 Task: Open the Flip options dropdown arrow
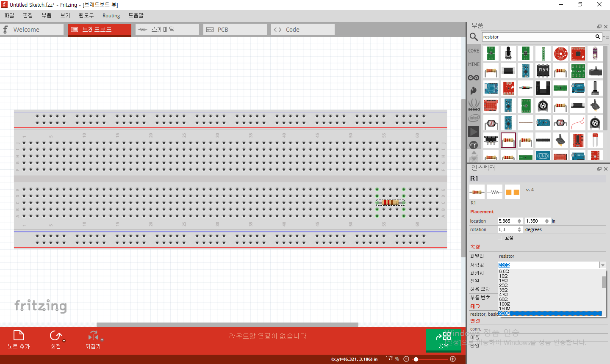(102, 339)
